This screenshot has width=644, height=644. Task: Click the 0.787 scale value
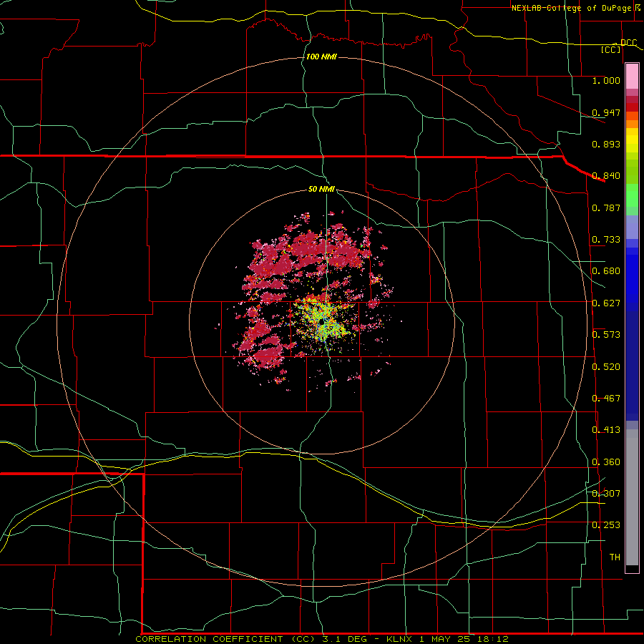click(x=606, y=208)
